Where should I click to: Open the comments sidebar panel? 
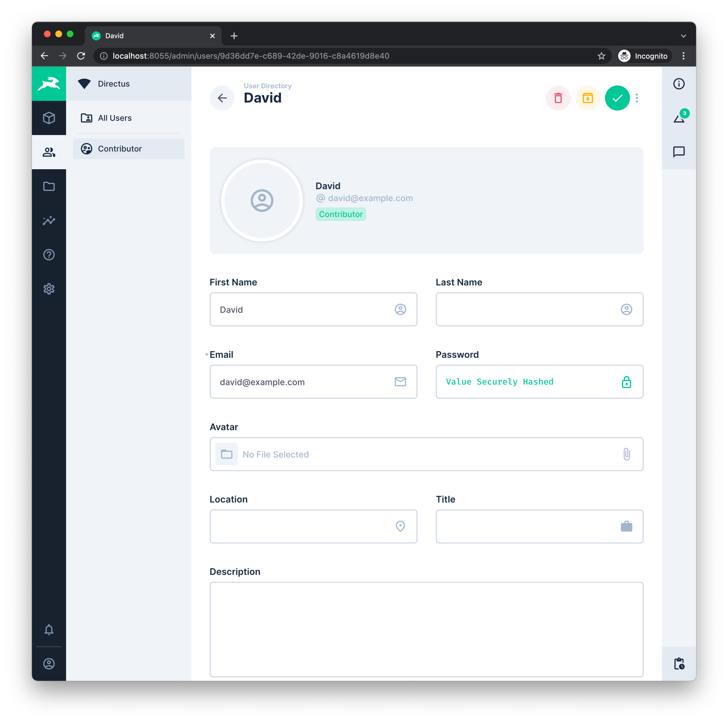(679, 152)
